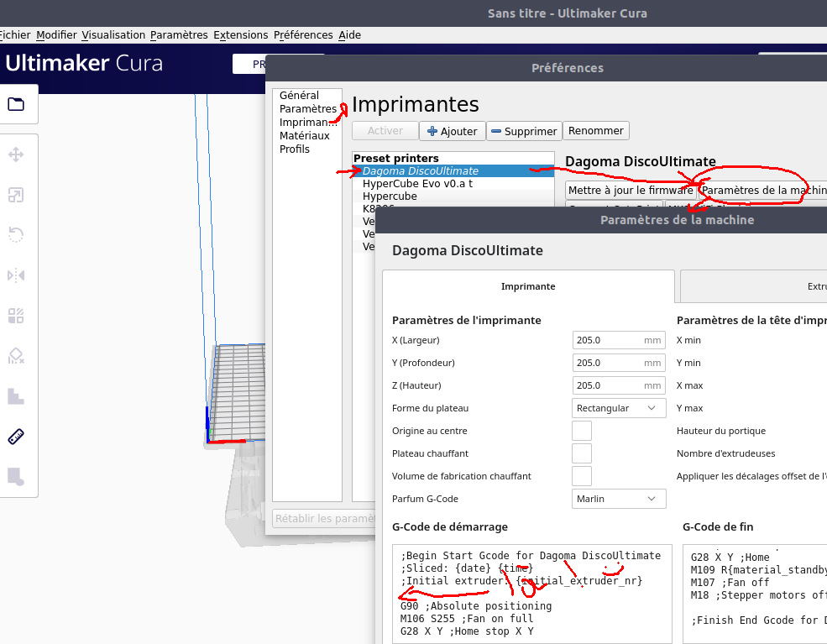
Task: Select Général in Preferences sidebar
Action: (x=299, y=96)
